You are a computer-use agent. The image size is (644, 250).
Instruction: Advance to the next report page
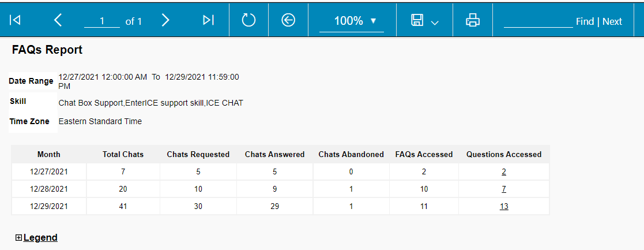click(165, 20)
